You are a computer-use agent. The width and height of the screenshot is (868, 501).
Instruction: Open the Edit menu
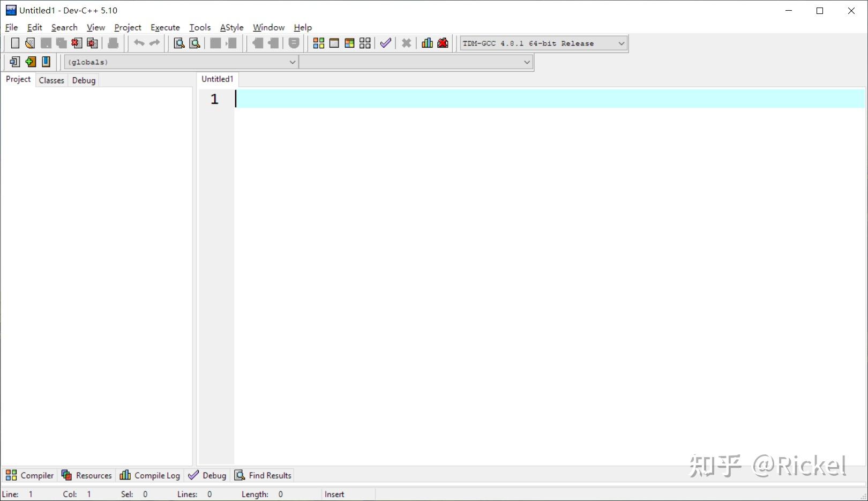pos(35,27)
